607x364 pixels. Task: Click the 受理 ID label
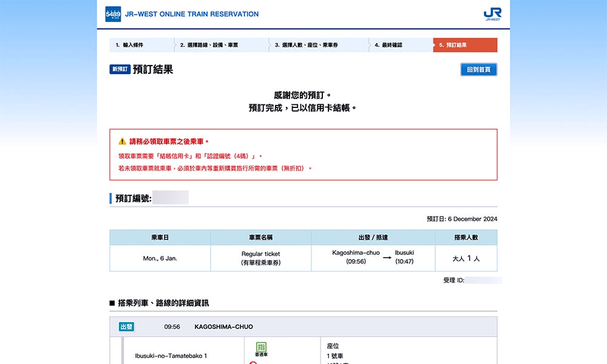[453, 280]
